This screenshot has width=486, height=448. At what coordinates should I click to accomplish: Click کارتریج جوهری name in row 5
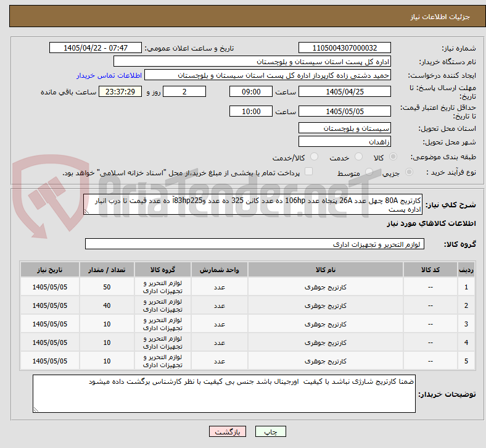(x=326, y=361)
